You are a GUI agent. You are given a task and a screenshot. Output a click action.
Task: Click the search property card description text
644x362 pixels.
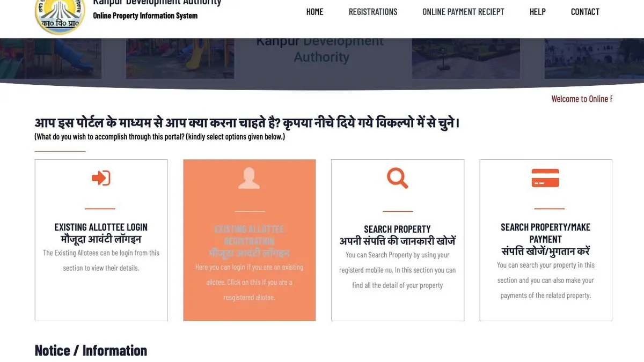(x=397, y=270)
